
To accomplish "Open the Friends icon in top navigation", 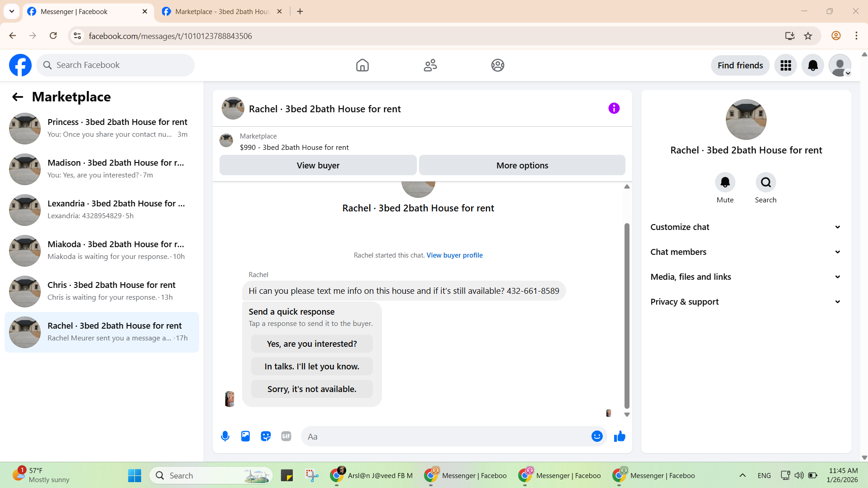I will coord(430,65).
